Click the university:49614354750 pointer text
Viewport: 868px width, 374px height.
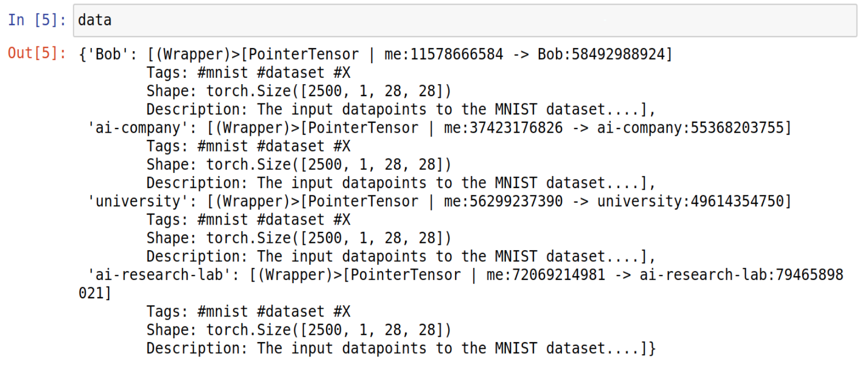(691, 201)
